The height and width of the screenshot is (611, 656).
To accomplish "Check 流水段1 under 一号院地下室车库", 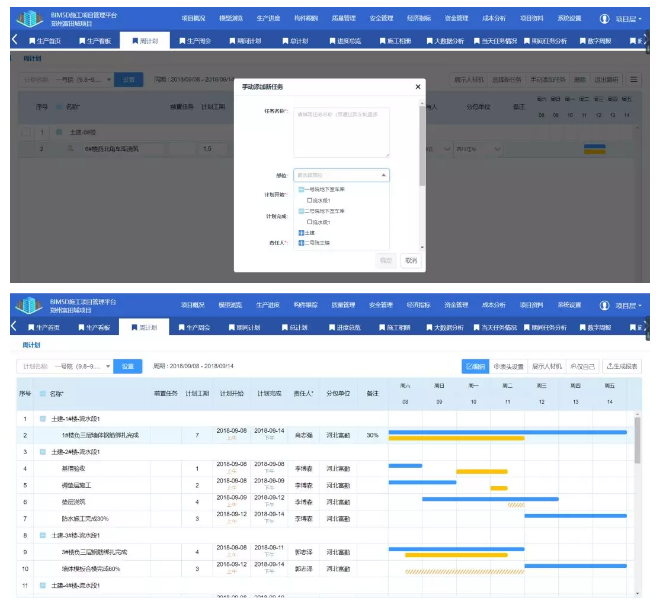I will point(310,199).
